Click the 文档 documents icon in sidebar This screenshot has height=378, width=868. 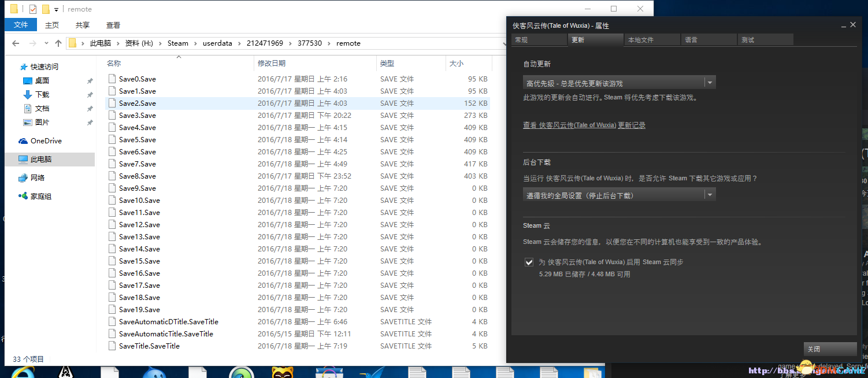pos(27,109)
